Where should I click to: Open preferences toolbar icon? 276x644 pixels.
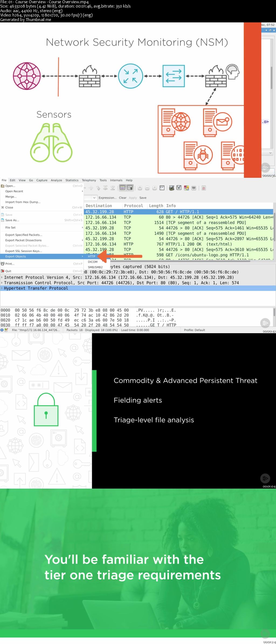[x=194, y=188]
